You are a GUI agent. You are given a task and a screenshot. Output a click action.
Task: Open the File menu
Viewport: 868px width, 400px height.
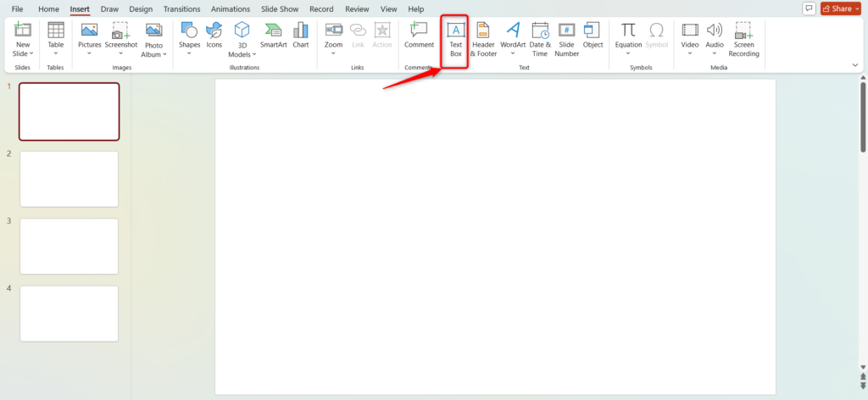[x=17, y=8]
